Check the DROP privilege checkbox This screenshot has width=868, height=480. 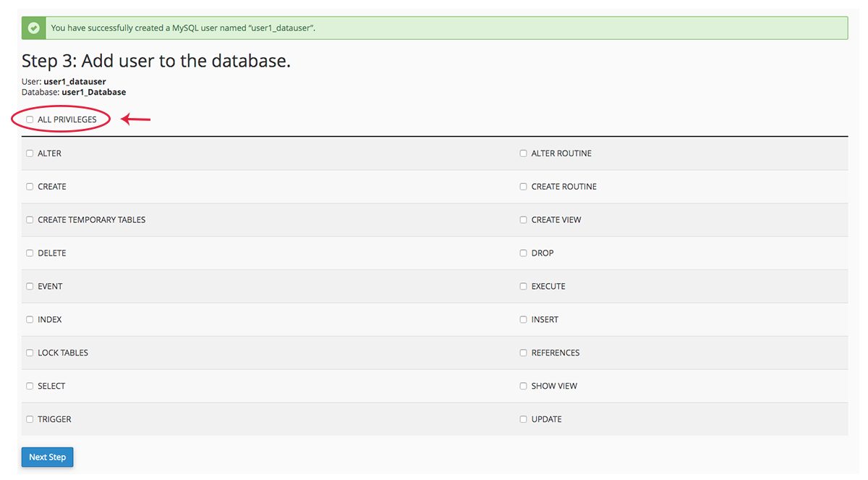coord(523,253)
